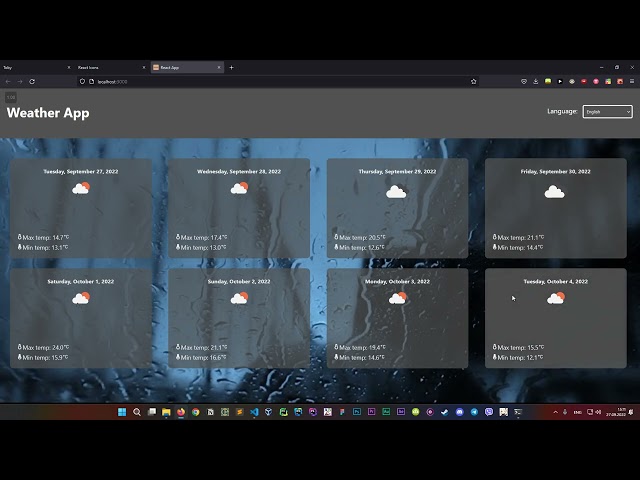Click the Max temp 21.1 reading on Friday's card

[520, 237]
